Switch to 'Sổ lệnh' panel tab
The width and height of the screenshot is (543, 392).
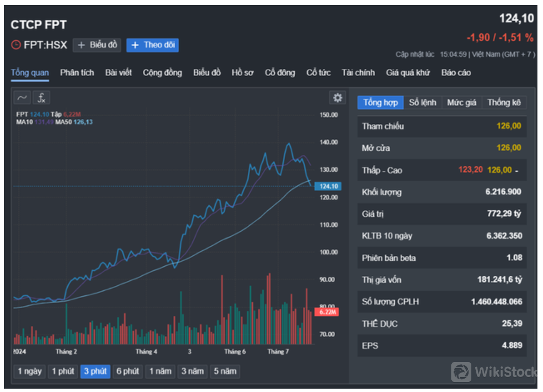pyautogui.click(x=422, y=103)
